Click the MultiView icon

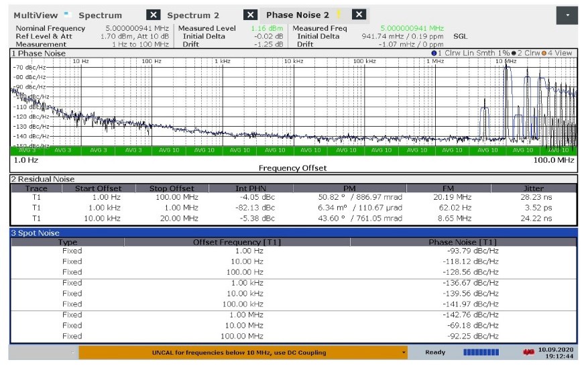tap(67, 14)
